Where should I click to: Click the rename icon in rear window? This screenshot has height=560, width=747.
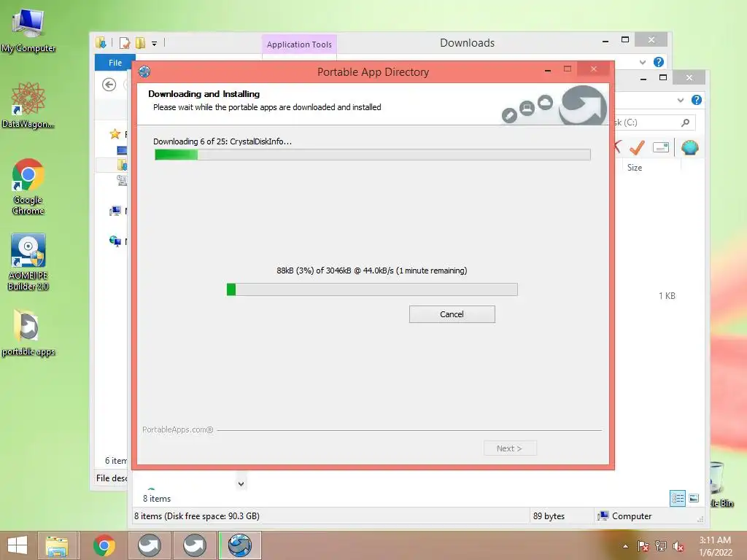pos(661,147)
